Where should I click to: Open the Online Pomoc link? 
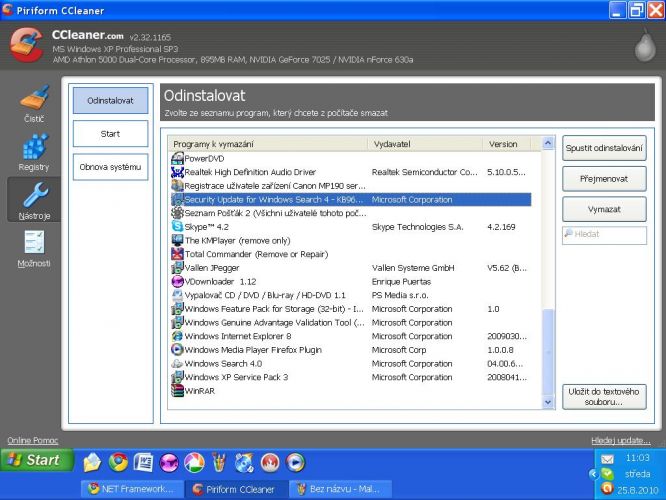click(x=33, y=441)
